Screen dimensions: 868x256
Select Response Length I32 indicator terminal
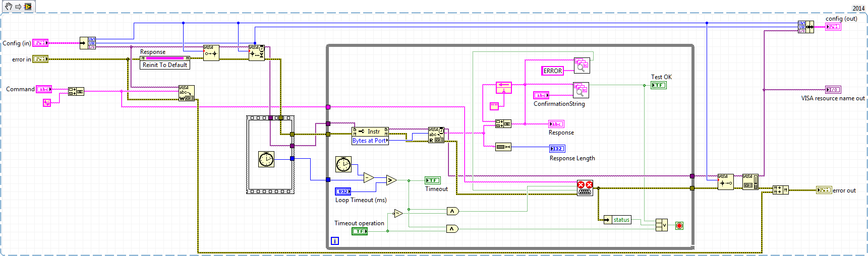click(557, 149)
